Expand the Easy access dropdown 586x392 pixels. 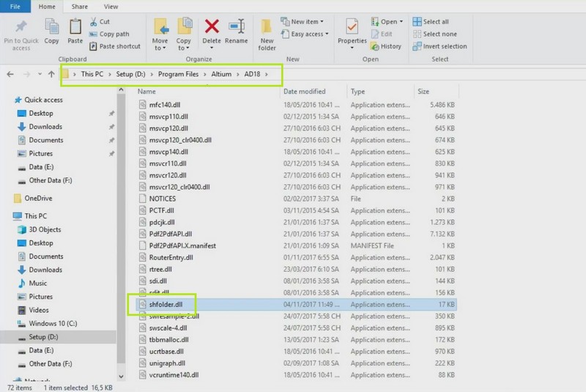coord(308,34)
